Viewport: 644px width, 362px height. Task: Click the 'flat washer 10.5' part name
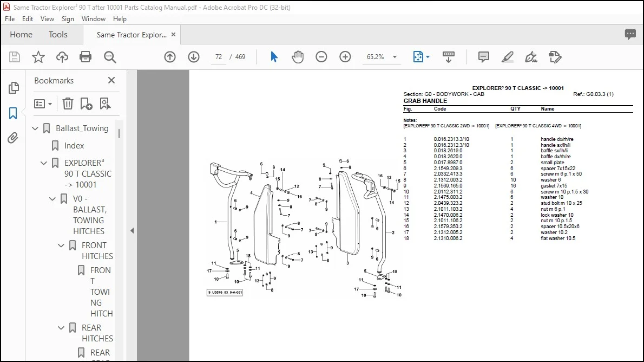[558, 238]
